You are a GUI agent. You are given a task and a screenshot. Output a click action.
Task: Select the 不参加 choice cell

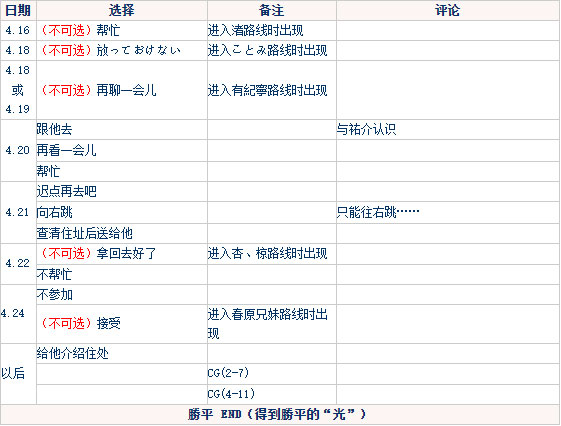[122, 295]
